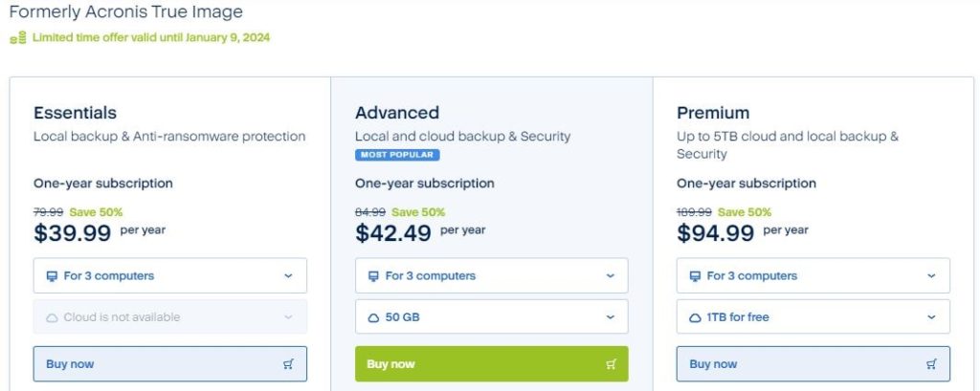Click the Premium plan heading
Viewport: 980px width, 391px height.
click(x=713, y=113)
